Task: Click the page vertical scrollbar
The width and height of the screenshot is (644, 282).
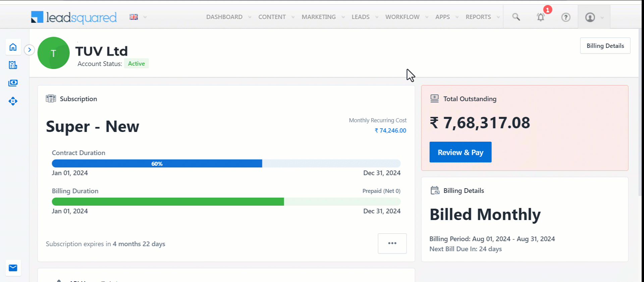Action: 641,112
